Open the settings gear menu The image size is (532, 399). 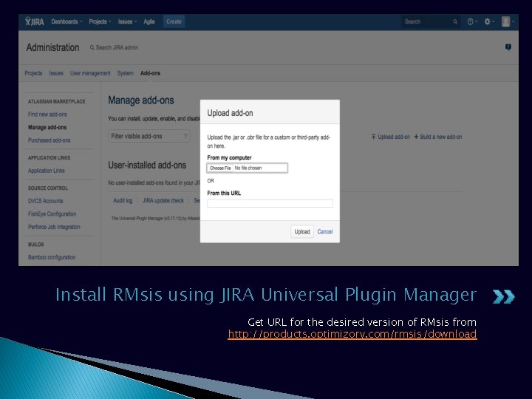489,21
